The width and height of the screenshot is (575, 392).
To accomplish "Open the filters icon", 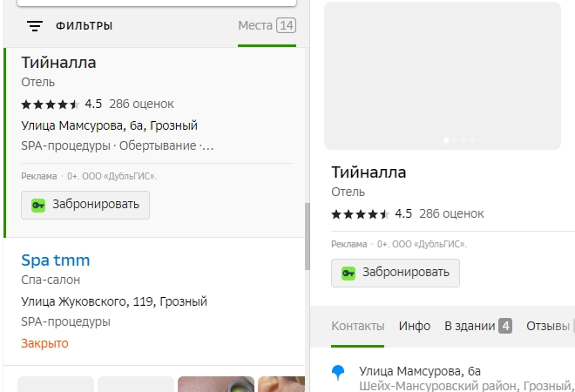I will 35,26.
